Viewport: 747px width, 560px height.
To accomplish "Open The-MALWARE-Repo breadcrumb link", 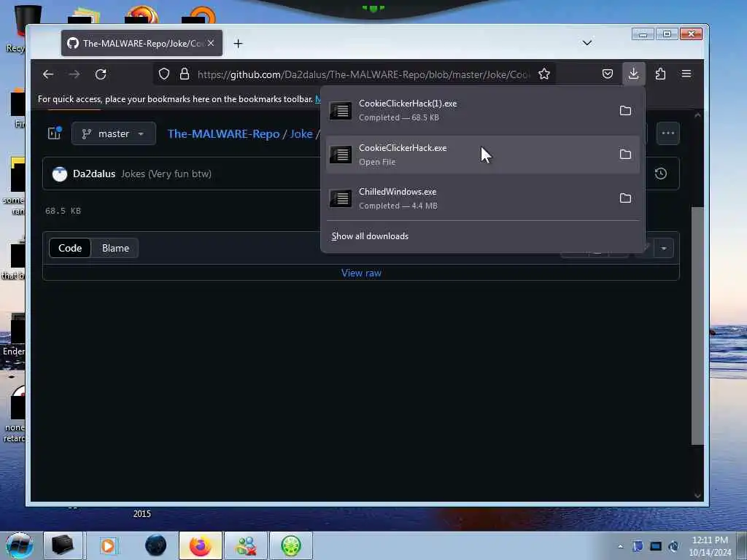I will pos(223,134).
